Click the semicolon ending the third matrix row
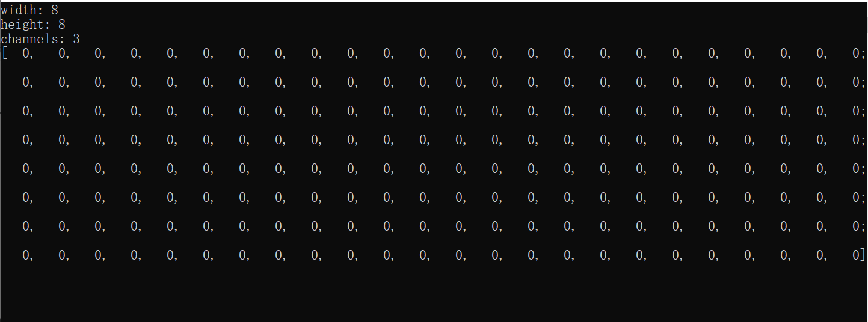868x322 pixels. click(x=863, y=112)
